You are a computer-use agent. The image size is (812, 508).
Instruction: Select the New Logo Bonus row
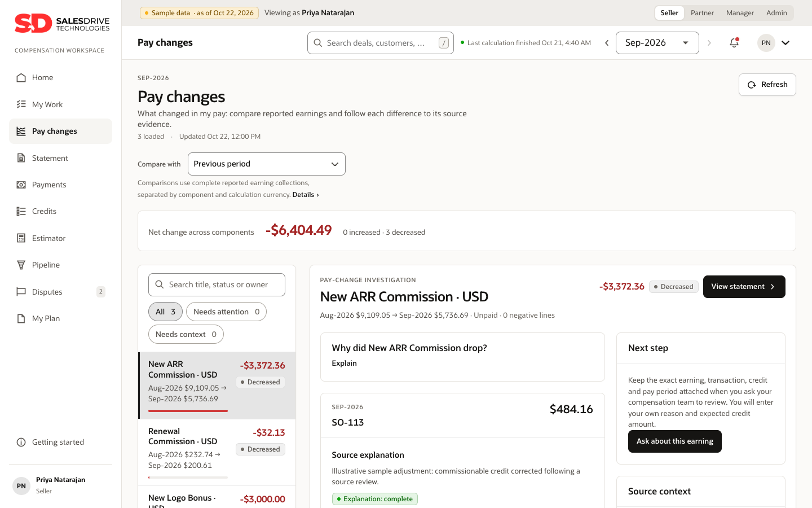(x=217, y=497)
